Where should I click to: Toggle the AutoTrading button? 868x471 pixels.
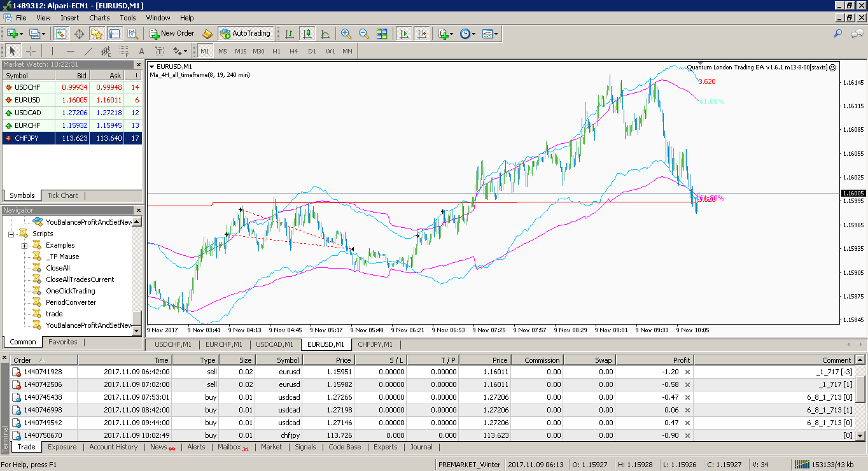pos(245,33)
